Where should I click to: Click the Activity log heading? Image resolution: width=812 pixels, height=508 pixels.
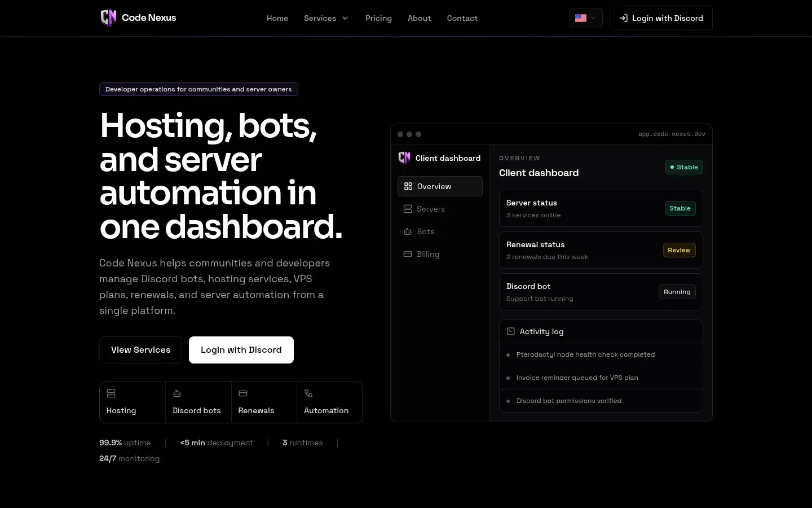pos(542,331)
